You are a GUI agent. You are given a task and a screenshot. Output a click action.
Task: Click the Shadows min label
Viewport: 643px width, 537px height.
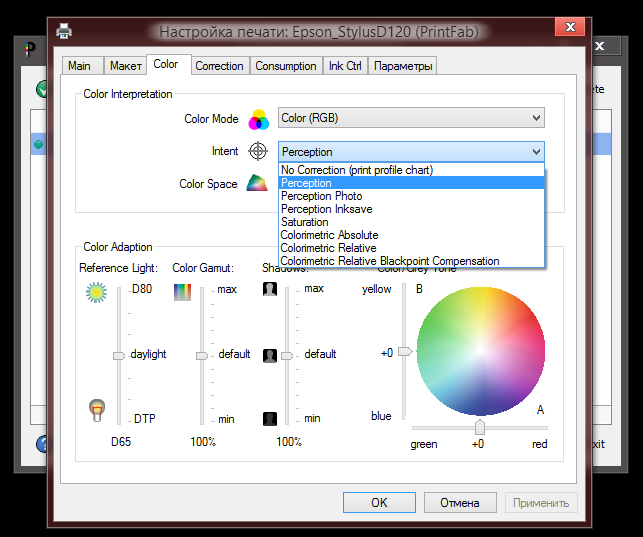[312, 419]
